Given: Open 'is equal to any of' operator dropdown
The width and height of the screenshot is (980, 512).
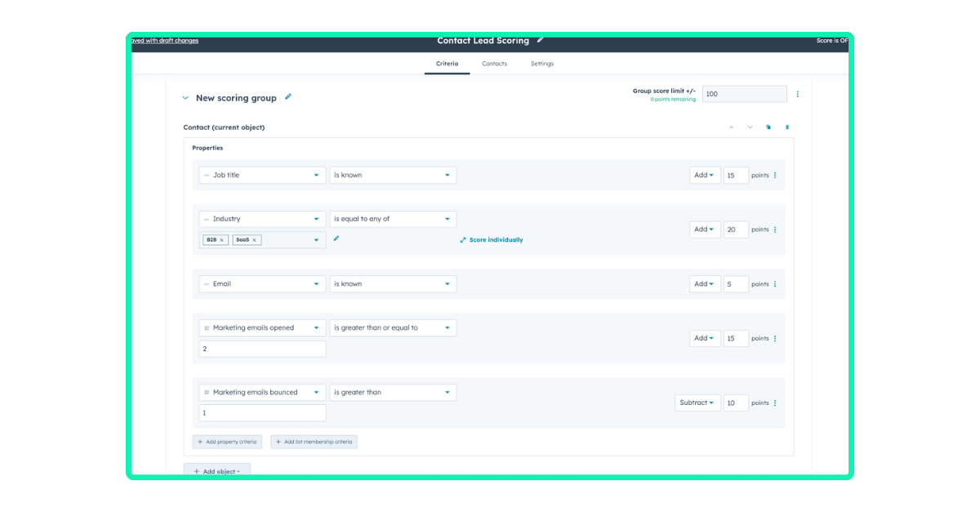Looking at the screenshot, I should coord(393,219).
